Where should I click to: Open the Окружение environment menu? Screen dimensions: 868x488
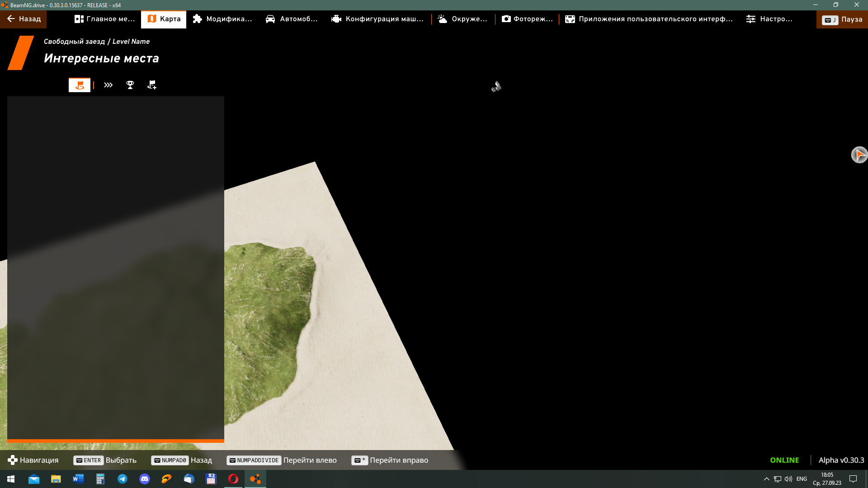point(462,19)
